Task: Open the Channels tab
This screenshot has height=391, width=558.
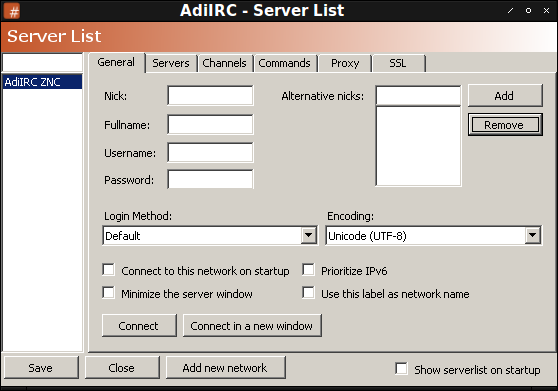Action: pos(224,63)
